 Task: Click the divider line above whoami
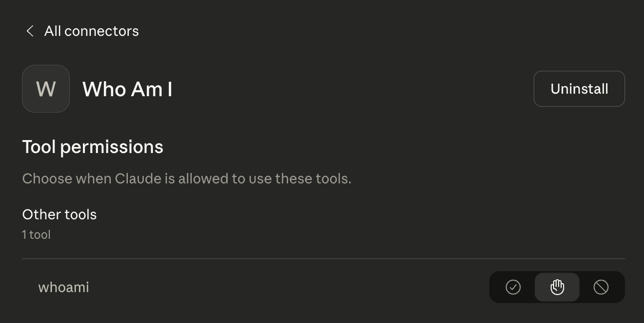[x=323, y=259]
